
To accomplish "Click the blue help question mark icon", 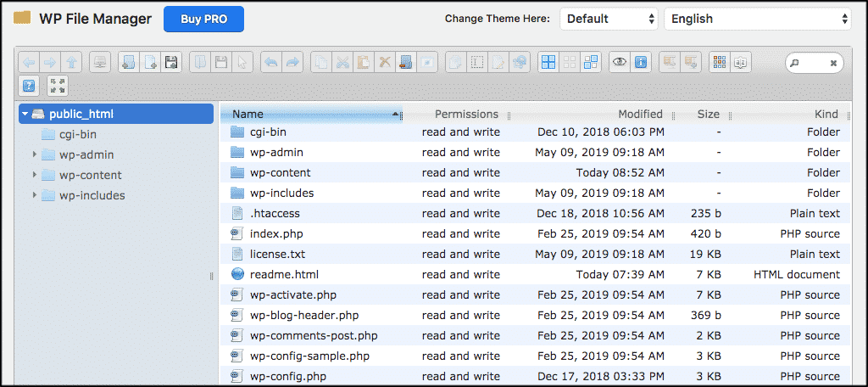I will [29, 86].
